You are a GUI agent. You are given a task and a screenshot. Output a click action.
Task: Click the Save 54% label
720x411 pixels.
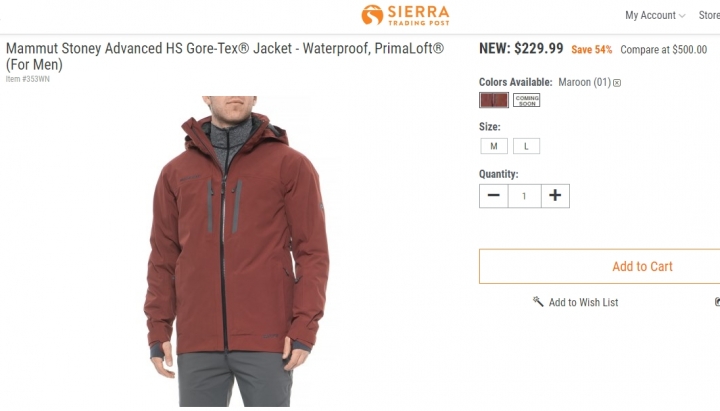tap(591, 50)
